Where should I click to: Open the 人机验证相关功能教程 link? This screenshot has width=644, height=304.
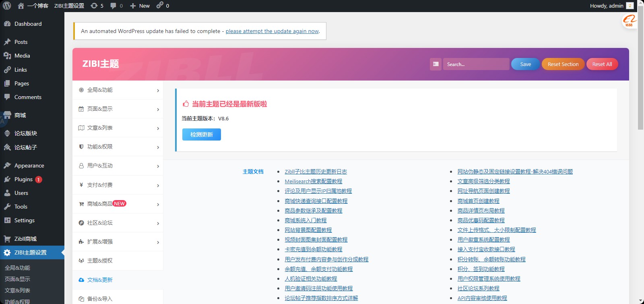click(x=311, y=279)
